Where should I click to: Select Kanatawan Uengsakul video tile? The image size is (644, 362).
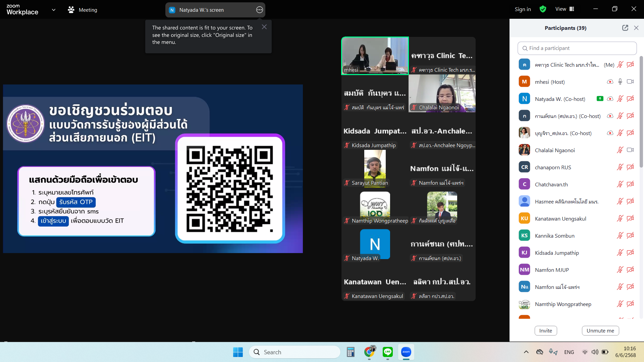tap(375, 282)
